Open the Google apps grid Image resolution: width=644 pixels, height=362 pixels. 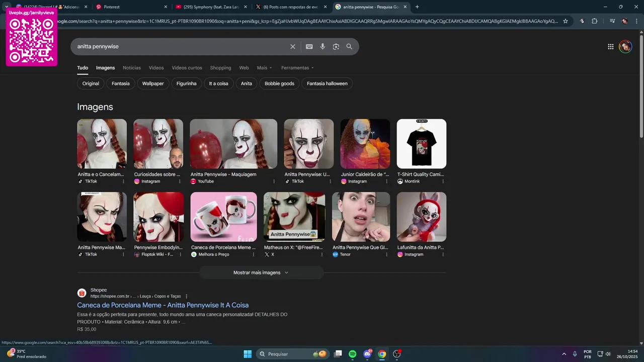pyautogui.click(x=611, y=46)
